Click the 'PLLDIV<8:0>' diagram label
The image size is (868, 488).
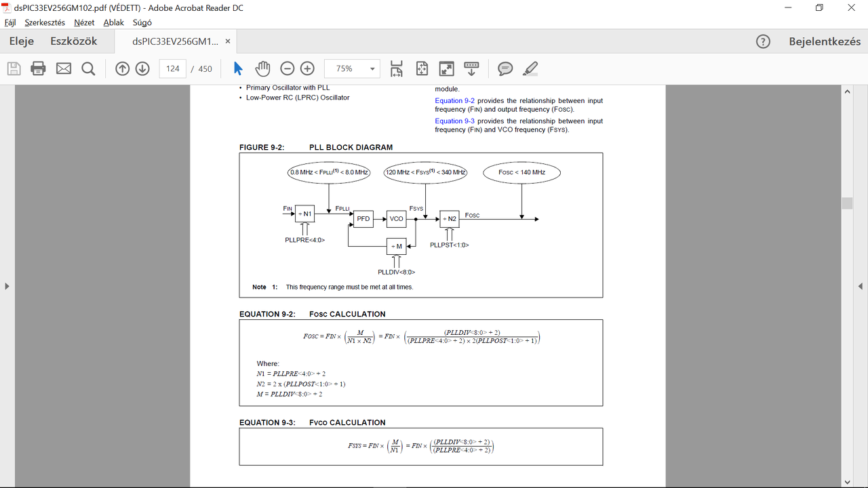point(397,272)
